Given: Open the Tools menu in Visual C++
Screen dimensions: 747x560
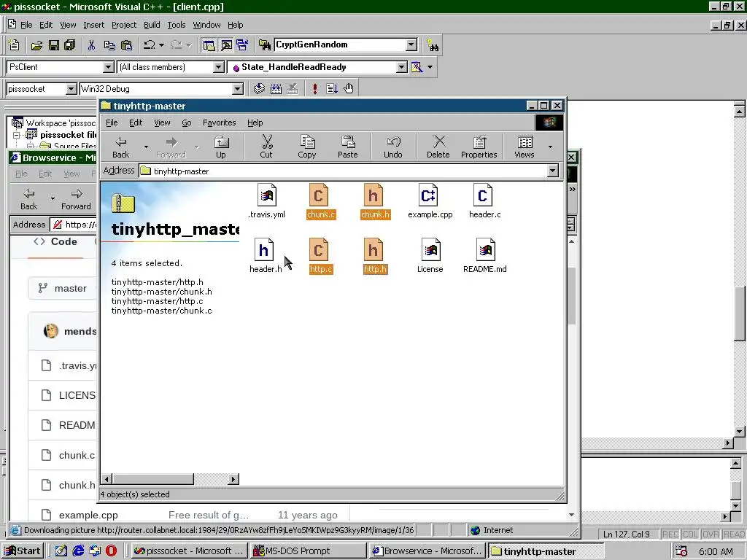Looking at the screenshot, I should point(177,25).
